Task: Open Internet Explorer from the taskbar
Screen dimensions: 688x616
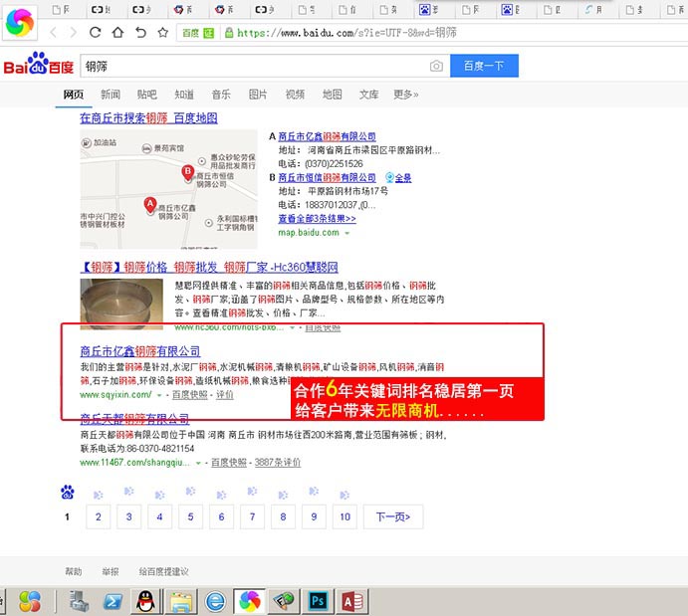Action: coord(215,601)
